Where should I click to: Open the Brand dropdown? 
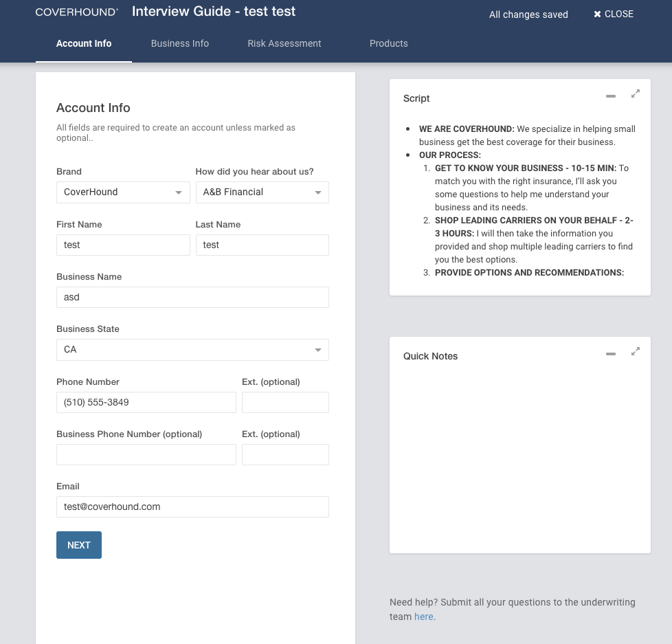pyautogui.click(x=123, y=192)
